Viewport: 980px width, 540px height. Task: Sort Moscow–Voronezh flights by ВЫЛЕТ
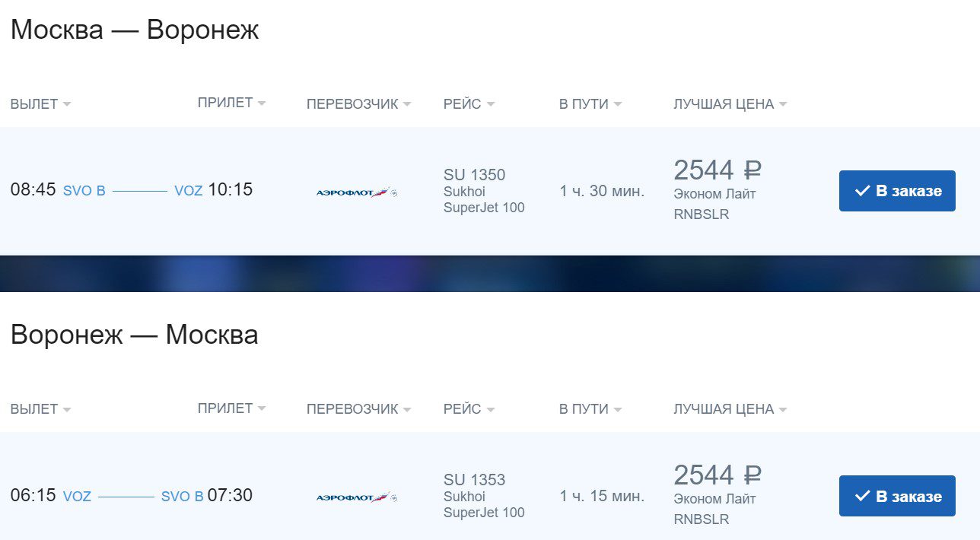point(40,104)
